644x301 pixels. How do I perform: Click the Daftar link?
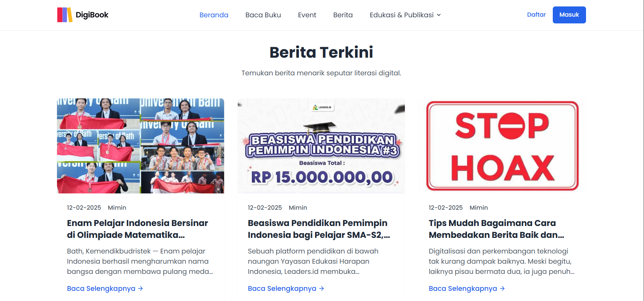pyautogui.click(x=536, y=15)
